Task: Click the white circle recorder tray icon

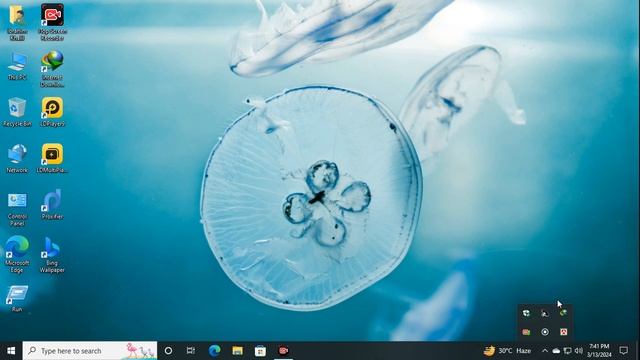Action: (x=544, y=332)
